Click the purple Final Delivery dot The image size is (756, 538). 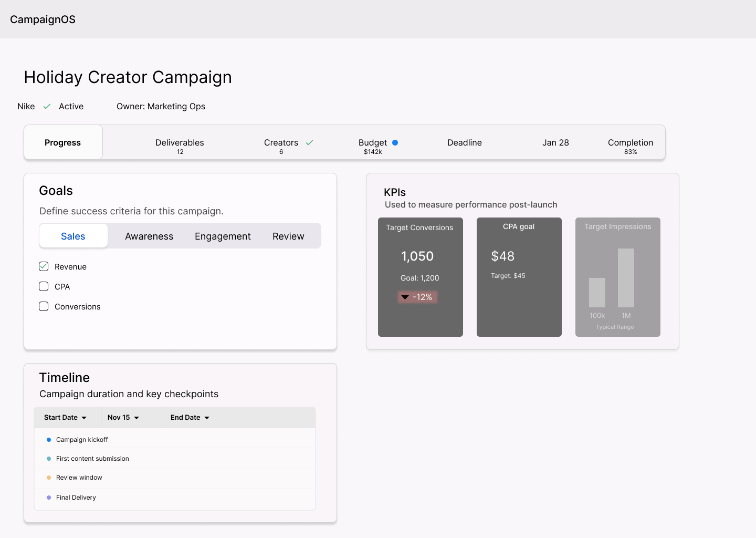pyautogui.click(x=49, y=498)
